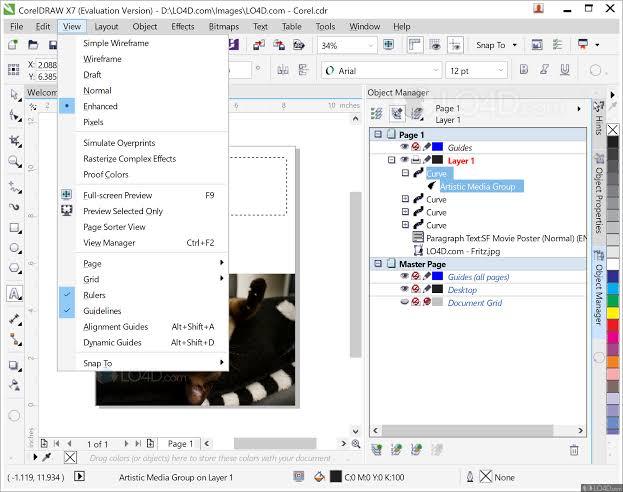This screenshot has width=623, height=492.
Task: Pick the yellow swatch in color palette
Action: (x=613, y=313)
